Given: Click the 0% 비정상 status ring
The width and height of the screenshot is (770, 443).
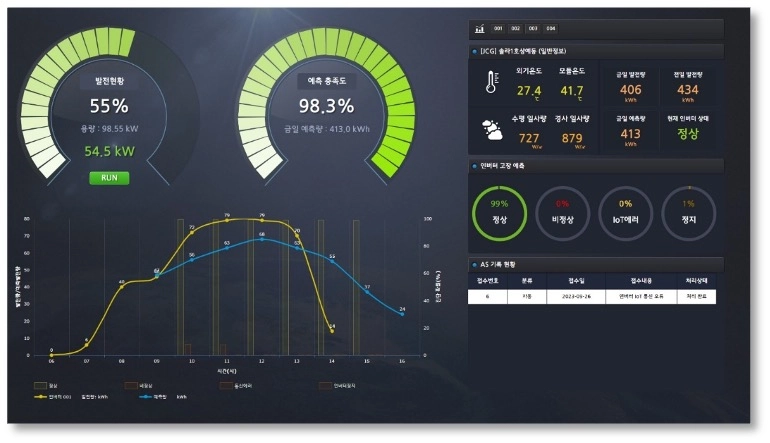Looking at the screenshot, I should [x=562, y=213].
